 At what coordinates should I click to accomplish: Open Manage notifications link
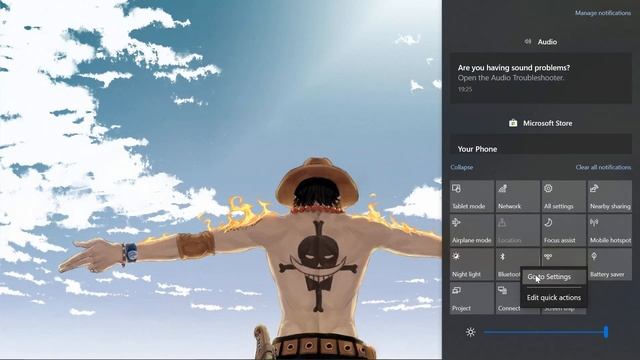tap(603, 13)
